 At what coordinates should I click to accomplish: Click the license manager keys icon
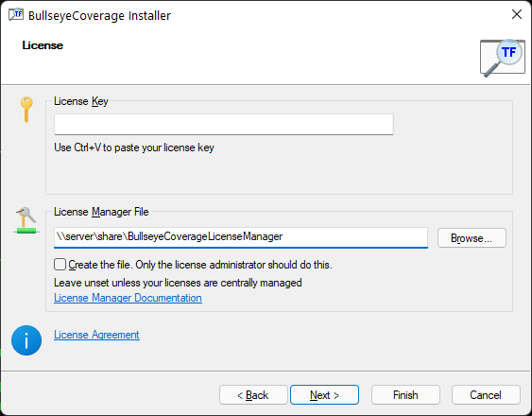(x=26, y=220)
